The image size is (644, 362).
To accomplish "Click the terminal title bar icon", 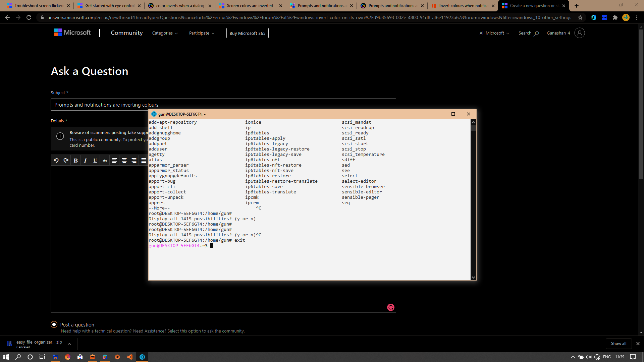I will (x=154, y=114).
